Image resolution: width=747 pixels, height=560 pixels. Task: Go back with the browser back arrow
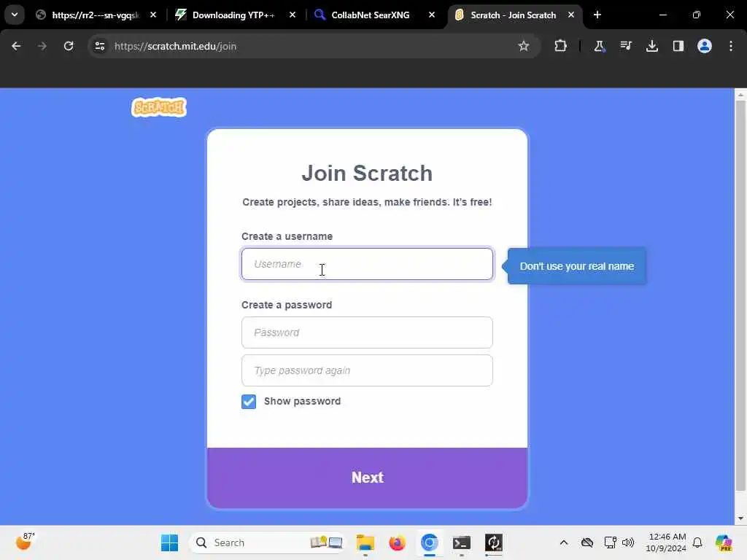(16, 46)
